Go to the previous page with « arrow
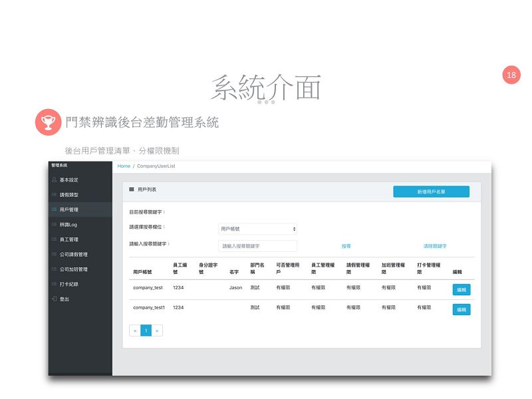Viewport: 532px width, 399px height. point(135,331)
